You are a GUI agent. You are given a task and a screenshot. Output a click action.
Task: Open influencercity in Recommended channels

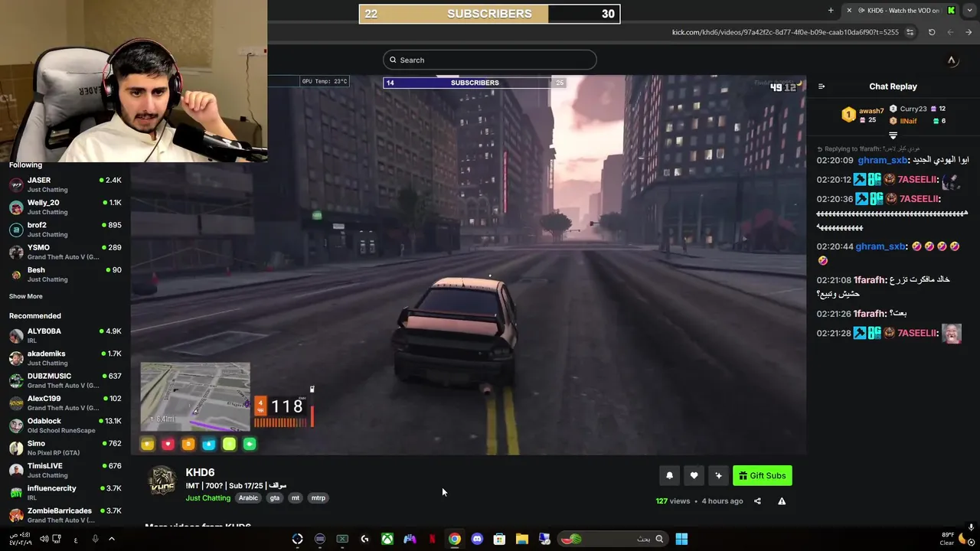point(65,492)
